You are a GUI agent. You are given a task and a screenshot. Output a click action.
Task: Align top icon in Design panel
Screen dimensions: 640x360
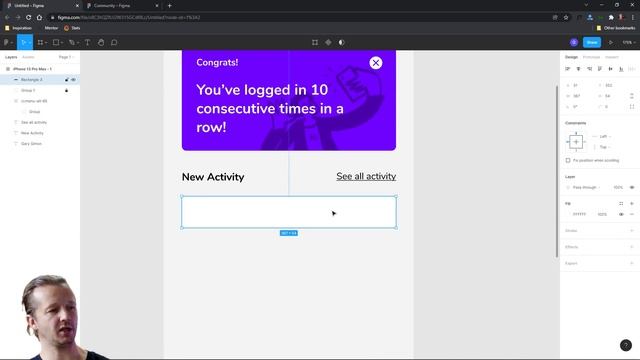click(x=600, y=69)
